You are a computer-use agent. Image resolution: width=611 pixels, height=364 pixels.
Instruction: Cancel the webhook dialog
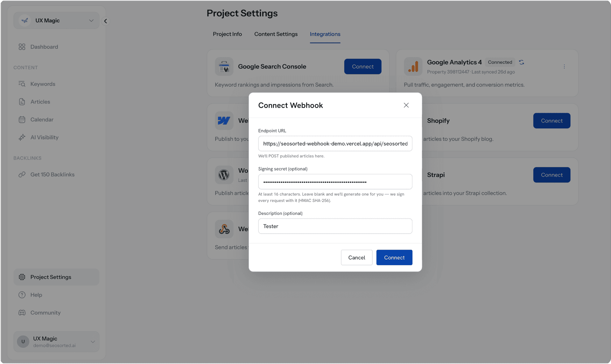point(356,258)
